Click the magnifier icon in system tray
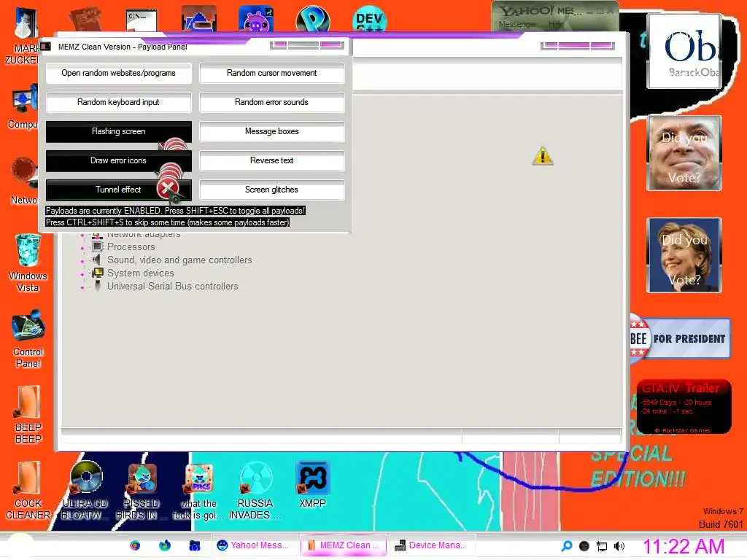The height and width of the screenshot is (560, 747). point(567,546)
